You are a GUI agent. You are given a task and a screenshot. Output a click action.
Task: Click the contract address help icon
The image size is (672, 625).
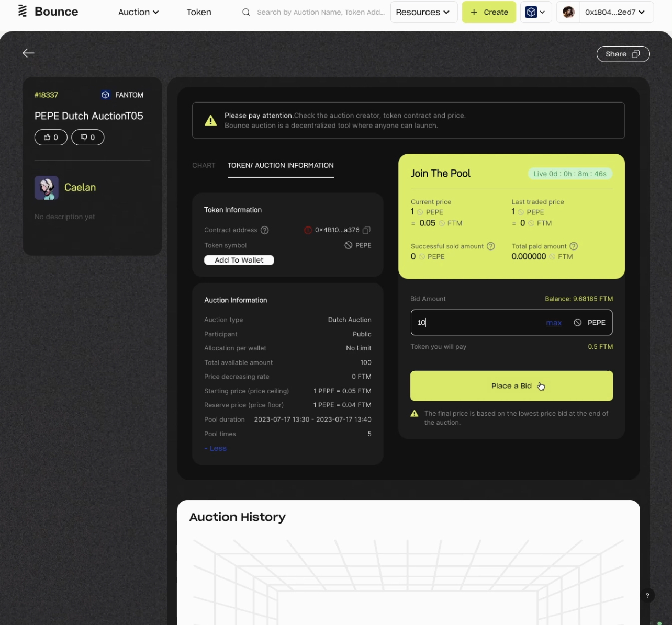point(265,230)
